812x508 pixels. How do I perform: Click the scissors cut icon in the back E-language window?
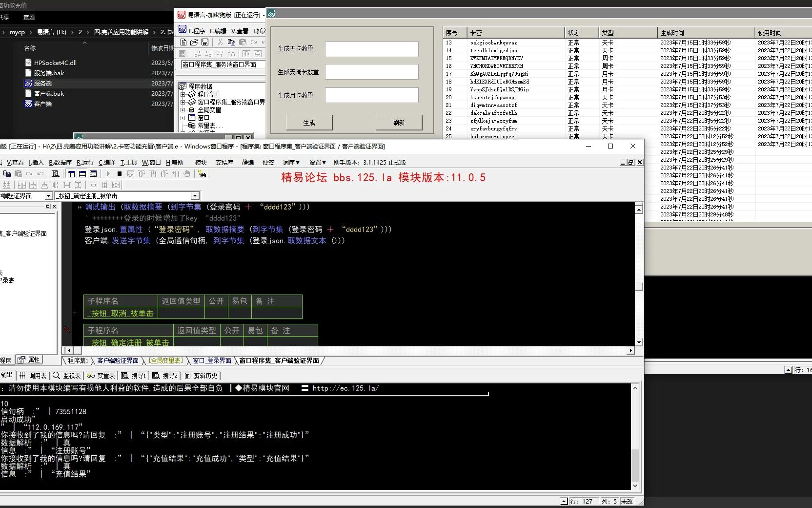[x=220, y=42]
